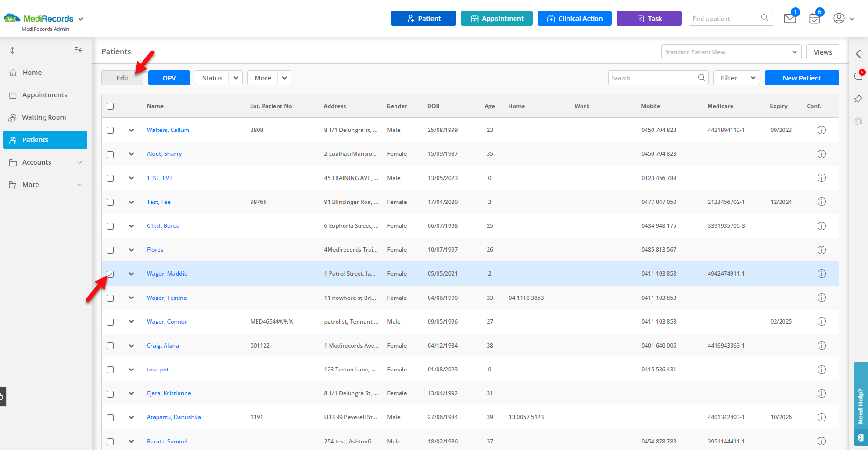Uncheck the box for Wager, Maddie
The width and height of the screenshot is (868, 450).
[110, 274]
